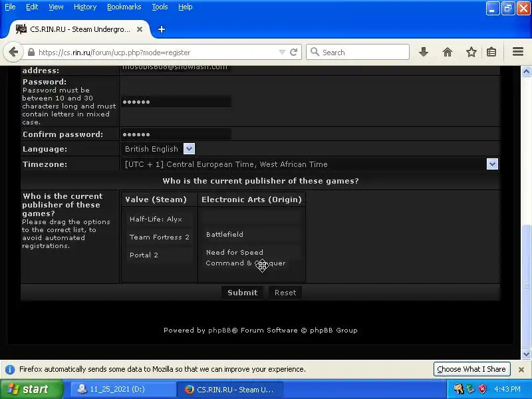The height and width of the screenshot is (399, 532).
Task: Select the Team Fortress 2 item
Action: [x=159, y=237]
